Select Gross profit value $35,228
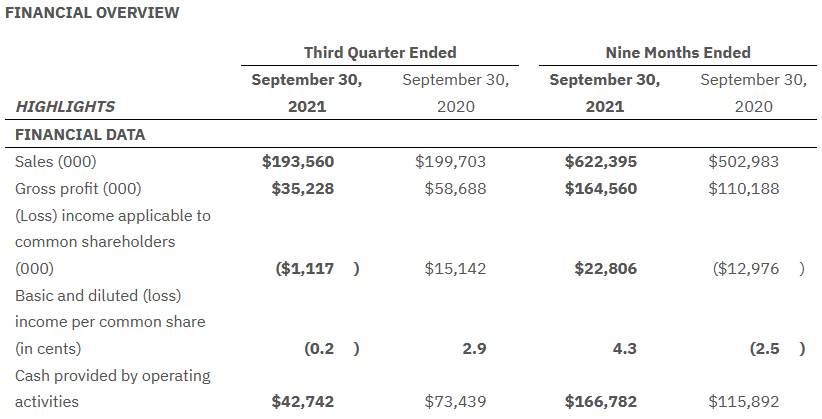The image size is (822, 419). click(x=303, y=188)
